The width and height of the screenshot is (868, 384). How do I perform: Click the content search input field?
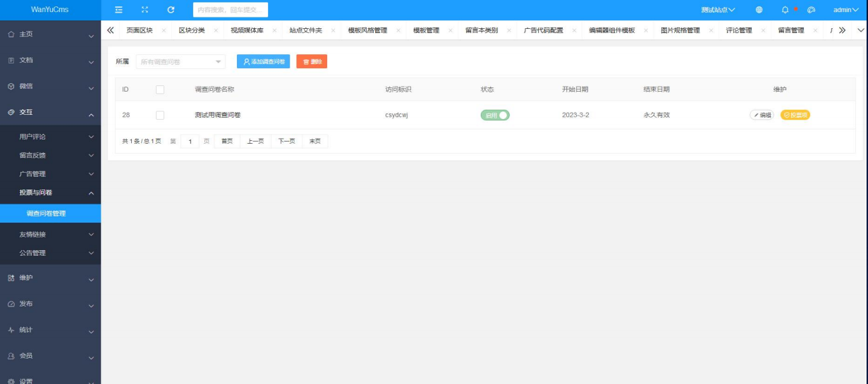(x=230, y=10)
